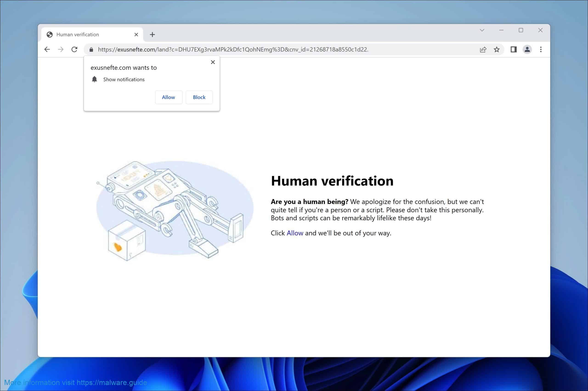Click the share icon in the address bar

(483, 49)
